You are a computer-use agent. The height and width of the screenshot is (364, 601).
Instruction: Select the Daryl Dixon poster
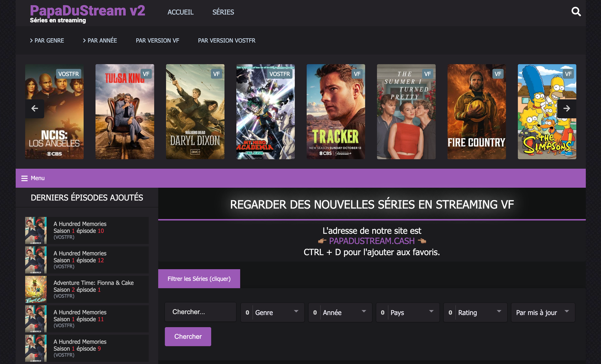pyautogui.click(x=195, y=112)
